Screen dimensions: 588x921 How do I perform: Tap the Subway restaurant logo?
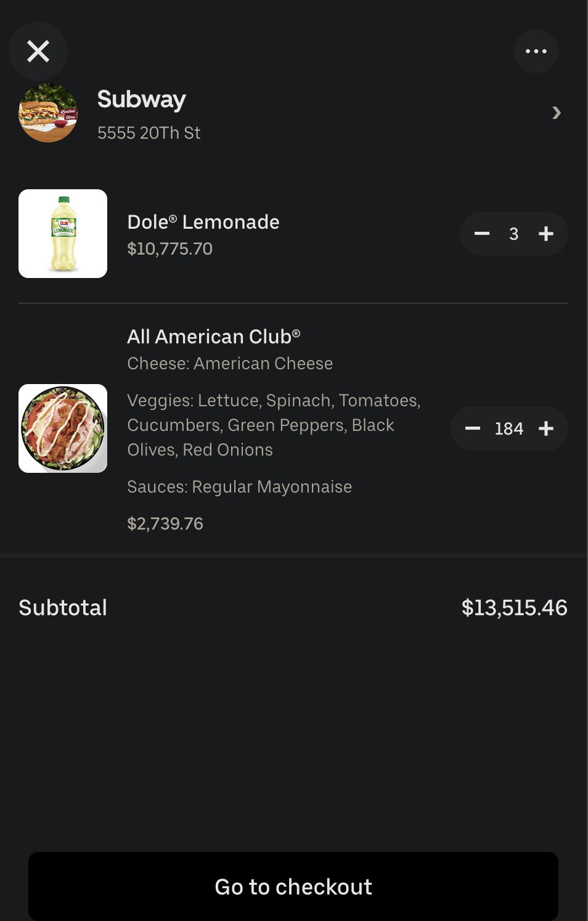(48, 113)
